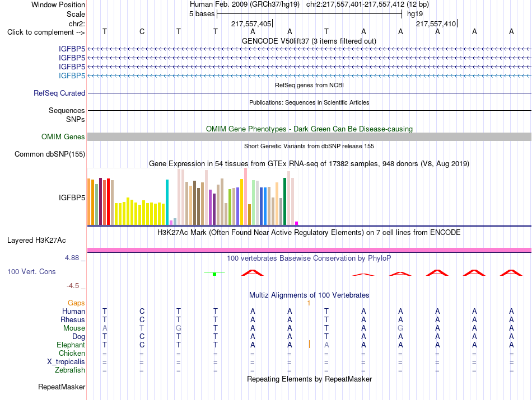Click the 'Zebrafish' alignment row label

coord(69,370)
